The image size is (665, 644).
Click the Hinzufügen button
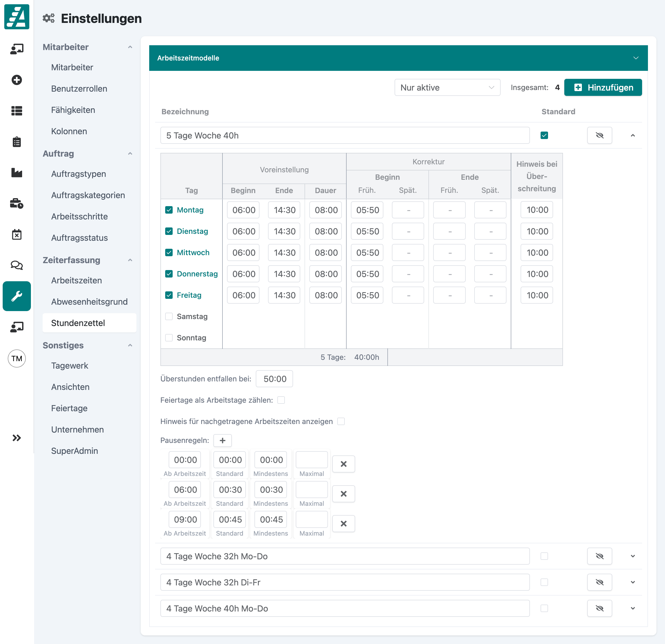tap(603, 88)
